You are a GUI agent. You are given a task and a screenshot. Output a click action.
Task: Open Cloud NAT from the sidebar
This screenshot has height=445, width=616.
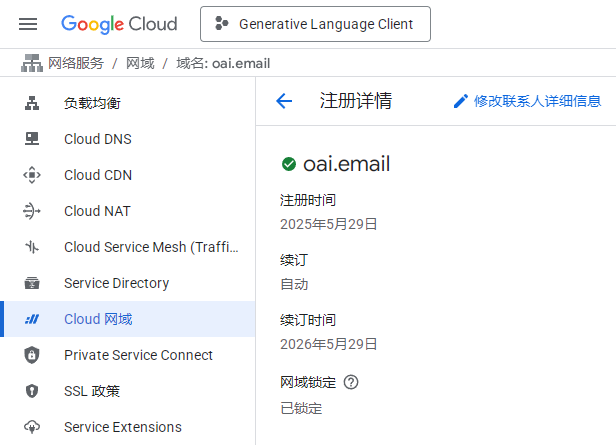tap(127, 211)
